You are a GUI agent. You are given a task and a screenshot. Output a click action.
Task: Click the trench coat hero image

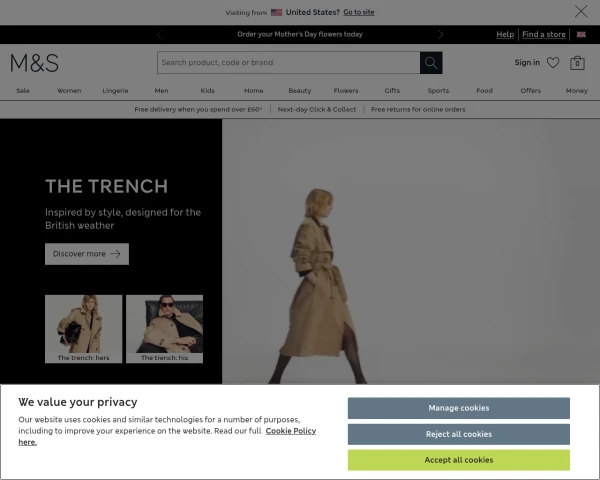[x=411, y=251]
